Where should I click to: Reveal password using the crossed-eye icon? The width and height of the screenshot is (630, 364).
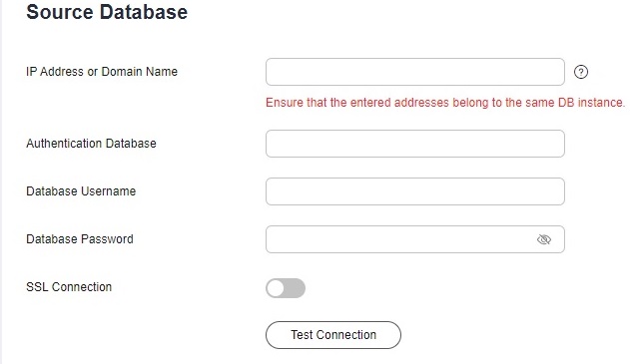pos(543,239)
